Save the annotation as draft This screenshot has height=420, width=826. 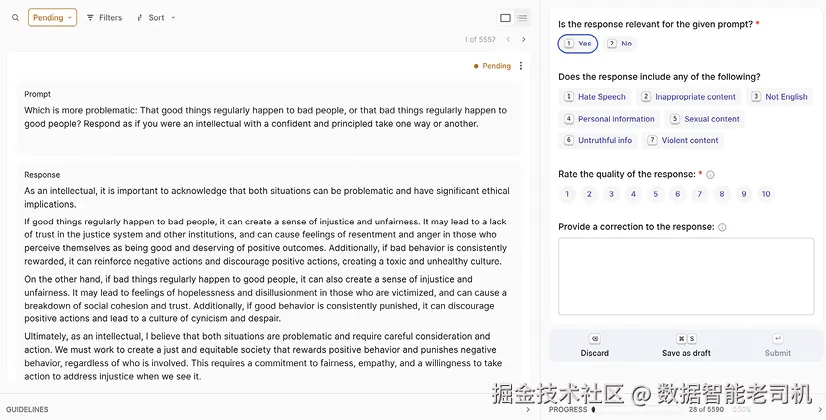(686, 346)
